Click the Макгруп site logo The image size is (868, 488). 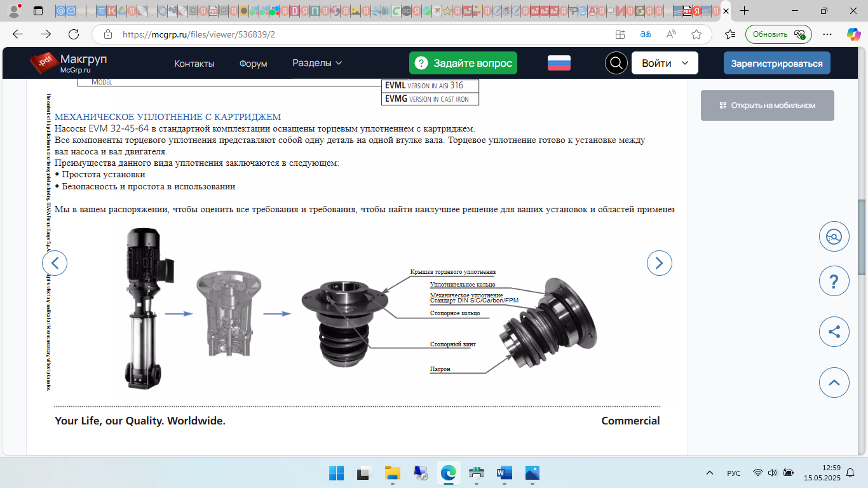[x=69, y=63]
